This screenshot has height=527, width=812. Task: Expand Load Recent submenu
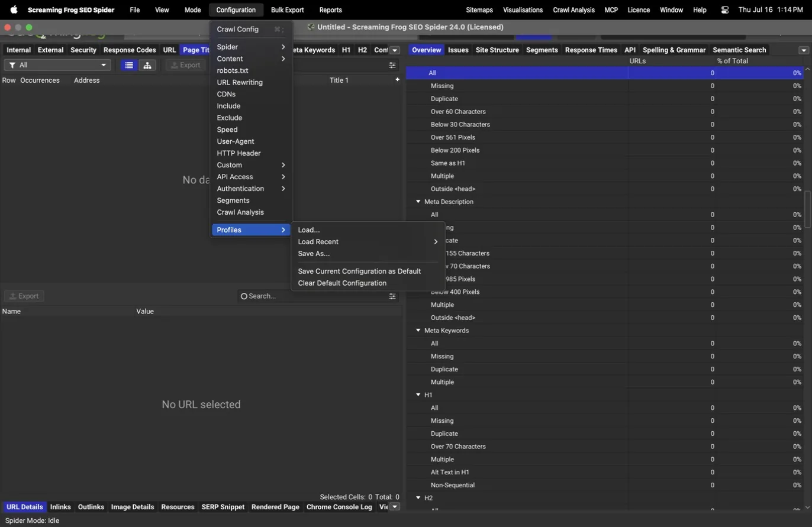(368, 241)
